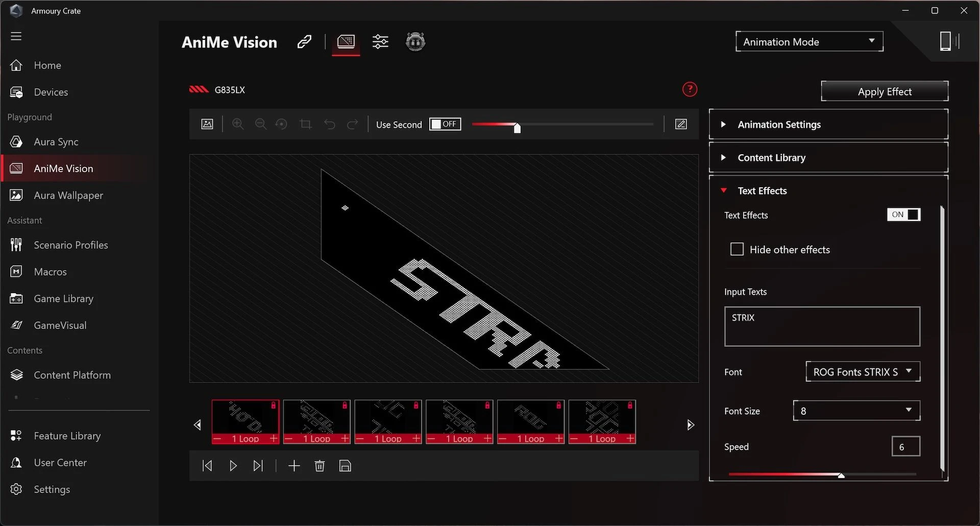The width and height of the screenshot is (980, 526).
Task: Click the GameVisual sidebar icon
Action: 16,325
